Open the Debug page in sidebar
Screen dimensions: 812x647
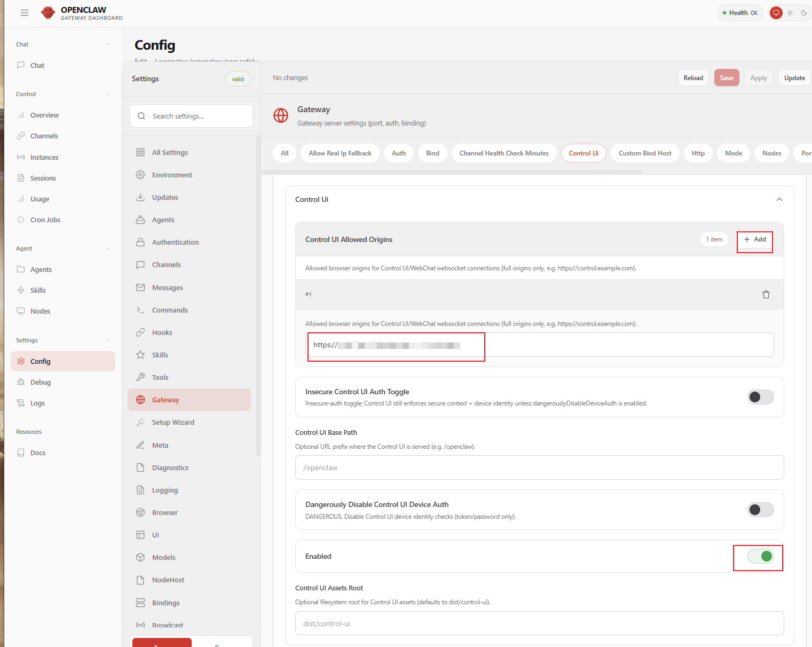click(x=40, y=382)
